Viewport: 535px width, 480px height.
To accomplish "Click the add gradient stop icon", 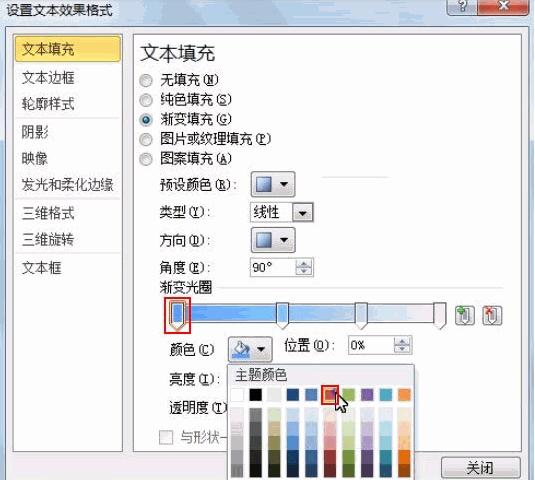I will [x=465, y=315].
